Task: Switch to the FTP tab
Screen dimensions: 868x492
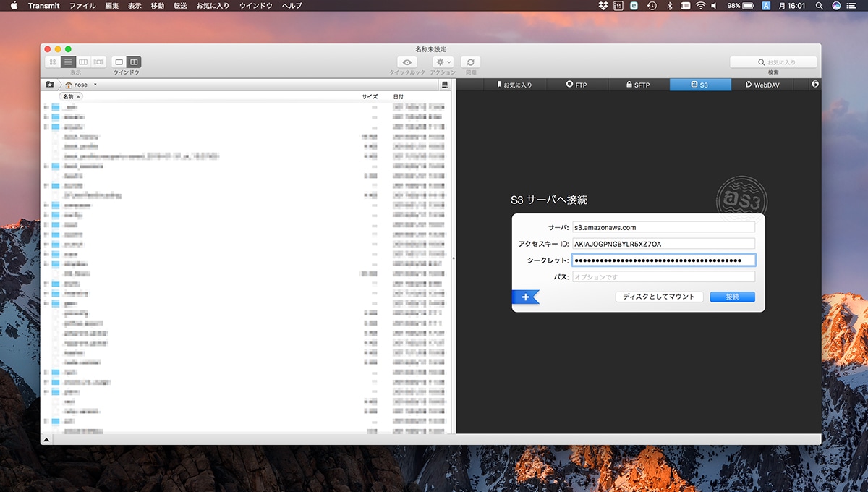Action: click(576, 85)
